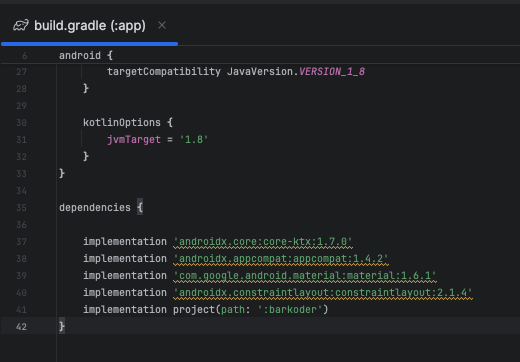Click line number 31 in gutter

click(21, 140)
